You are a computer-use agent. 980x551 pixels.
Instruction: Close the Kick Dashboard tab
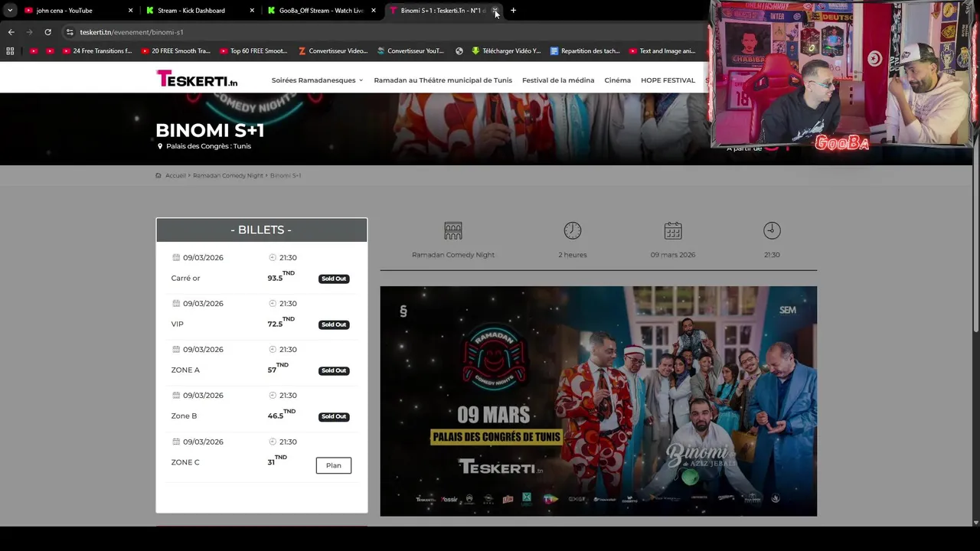click(252, 11)
